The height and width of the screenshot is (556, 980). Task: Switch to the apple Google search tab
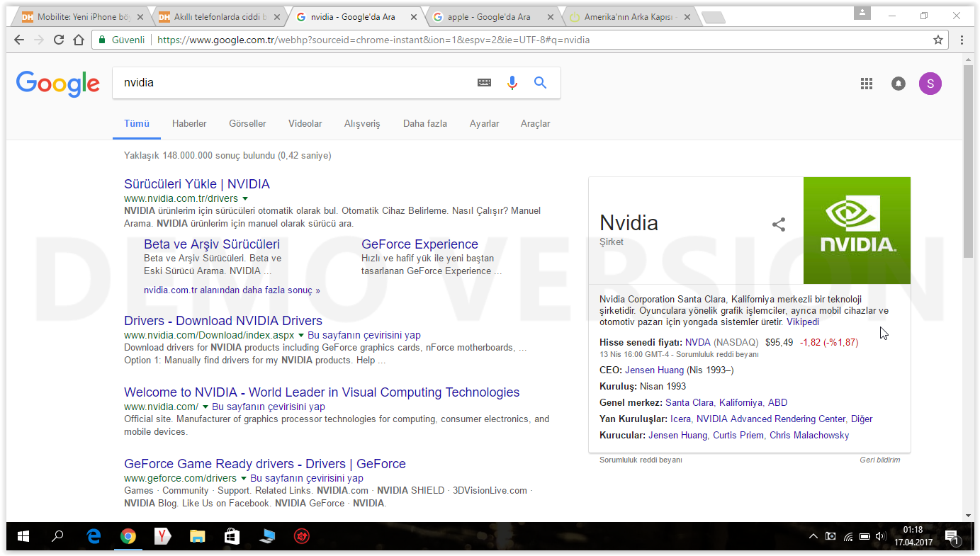pos(489,17)
